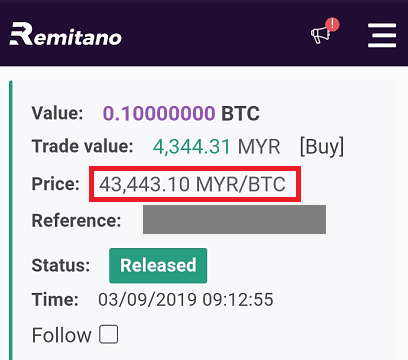Click the Released status badge
Image resolution: width=408 pixels, height=360 pixels.
158,265
